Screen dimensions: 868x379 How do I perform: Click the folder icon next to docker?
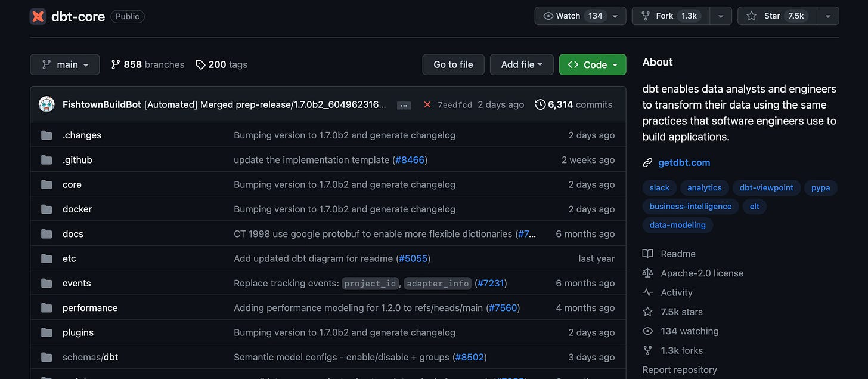click(46, 209)
